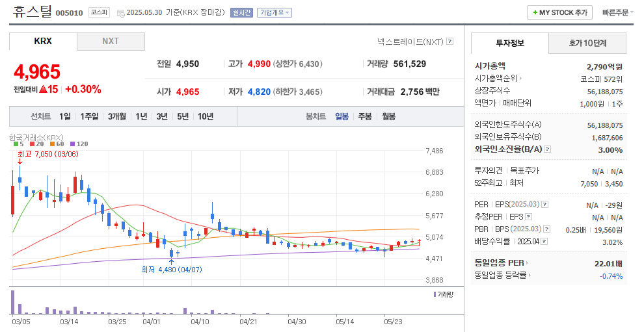Select the 1일 line chart period
Viewport: 644px width, 332px height.
coord(65,116)
